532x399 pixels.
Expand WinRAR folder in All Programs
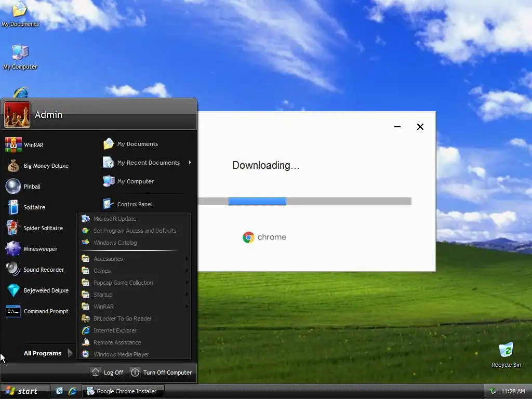[x=135, y=307]
